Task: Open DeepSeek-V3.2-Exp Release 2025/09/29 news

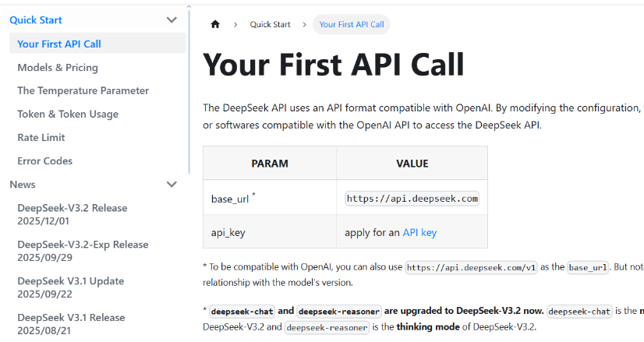Action: [82, 251]
